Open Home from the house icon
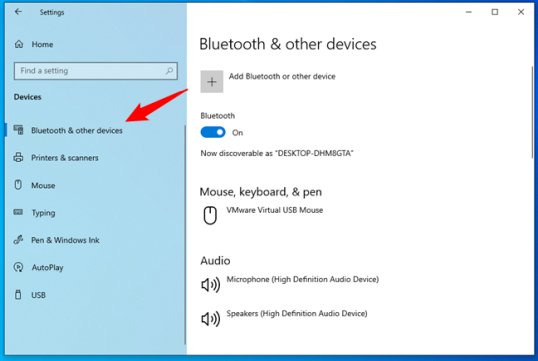 [19, 44]
